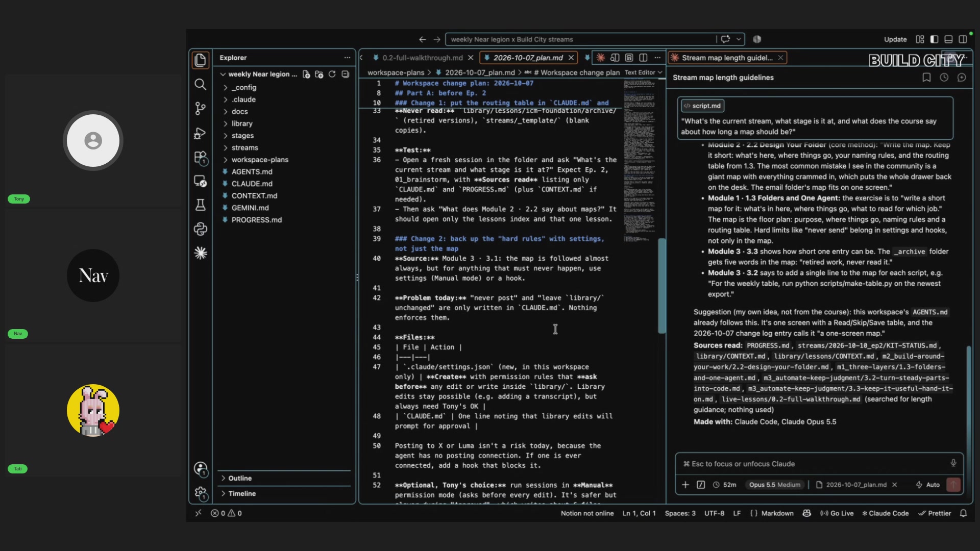The image size is (980, 551).
Task: Click Prettier in status bar
Action: [935, 513]
